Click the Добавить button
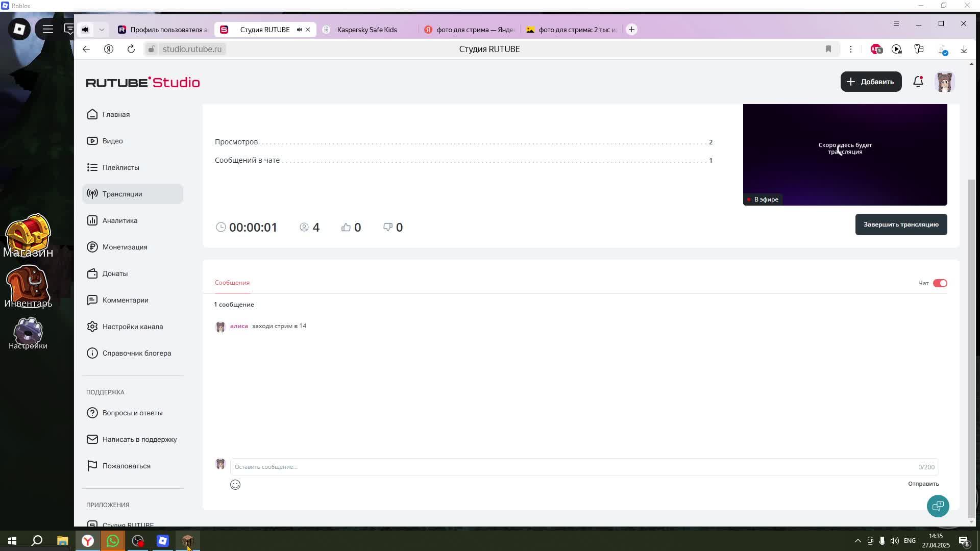Image resolution: width=980 pixels, height=551 pixels. 871,82
